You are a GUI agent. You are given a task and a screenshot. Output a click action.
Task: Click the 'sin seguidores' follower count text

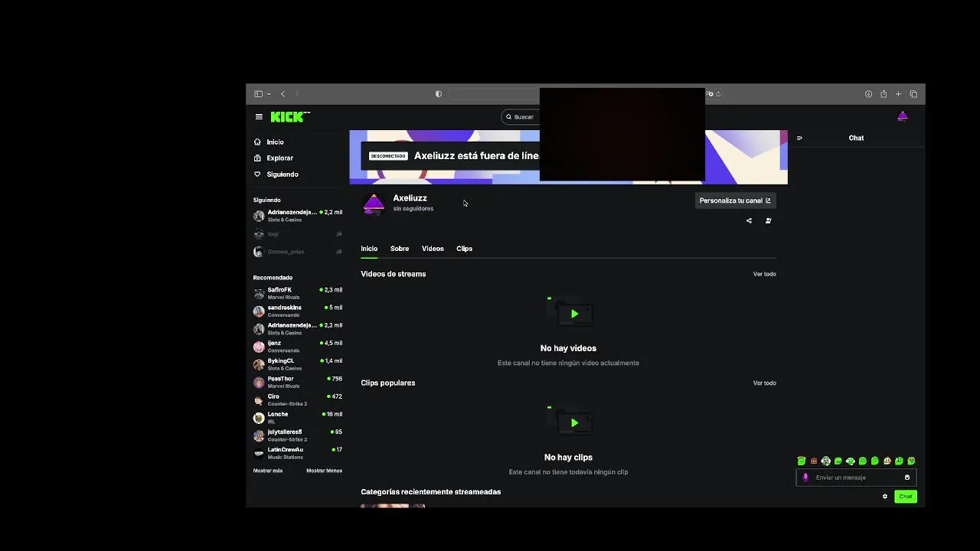(413, 209)
